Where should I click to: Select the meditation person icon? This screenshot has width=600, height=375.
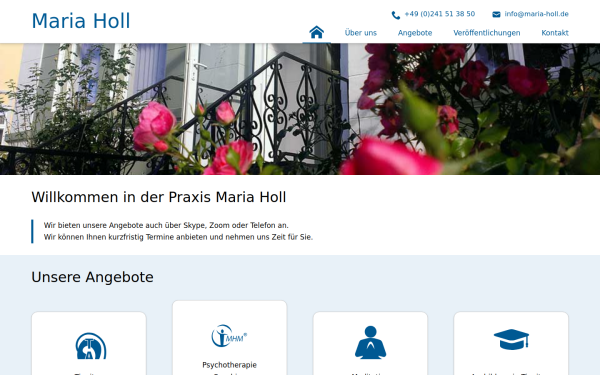click(x=370, y=342)
